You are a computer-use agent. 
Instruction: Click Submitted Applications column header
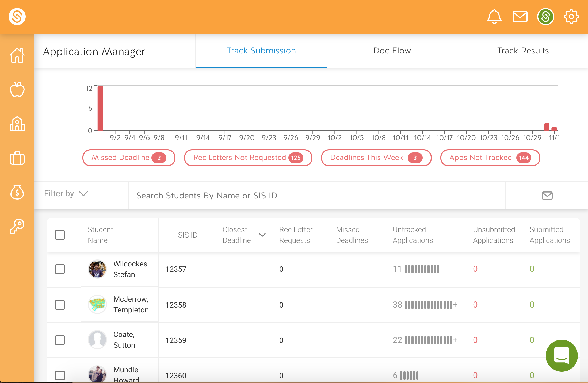tap(550, 235)
